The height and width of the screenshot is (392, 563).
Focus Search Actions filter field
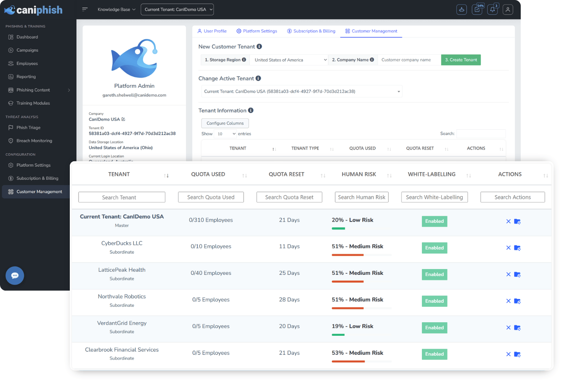512,197
